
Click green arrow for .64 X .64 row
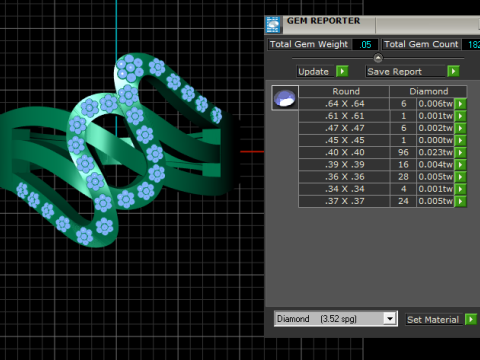460,104
